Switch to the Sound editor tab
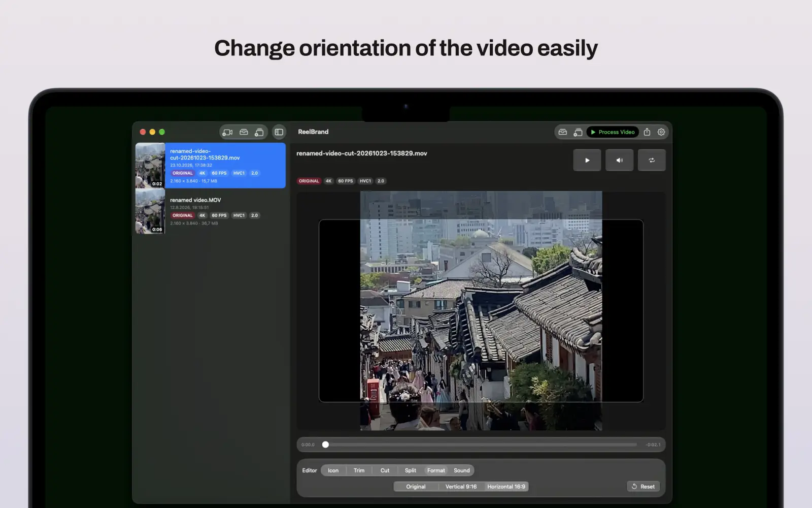 point(462,470)
